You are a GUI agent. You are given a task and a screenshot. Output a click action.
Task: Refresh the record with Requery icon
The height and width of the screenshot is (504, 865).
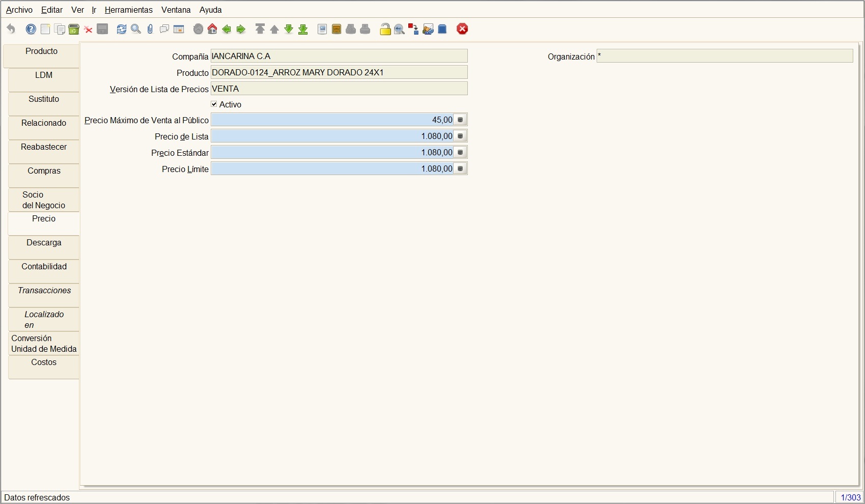[x=121, y=29]
